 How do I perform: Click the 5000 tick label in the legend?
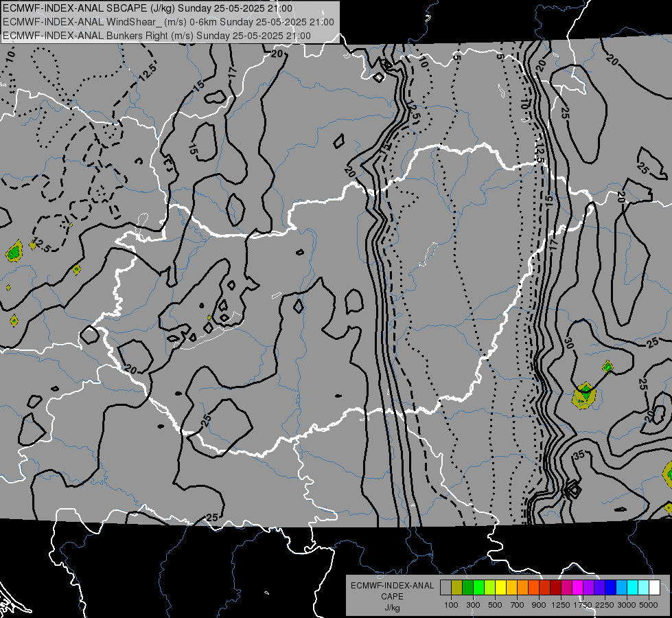(649, 605)
